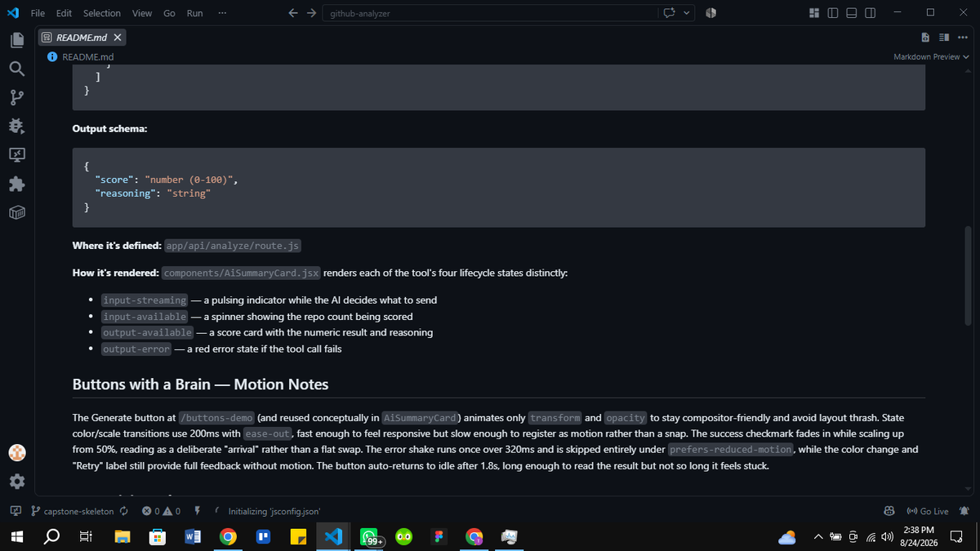Open the Extensions view
Image resolution: width=980 pixels, height=551 pixels.
click(16, 184)
